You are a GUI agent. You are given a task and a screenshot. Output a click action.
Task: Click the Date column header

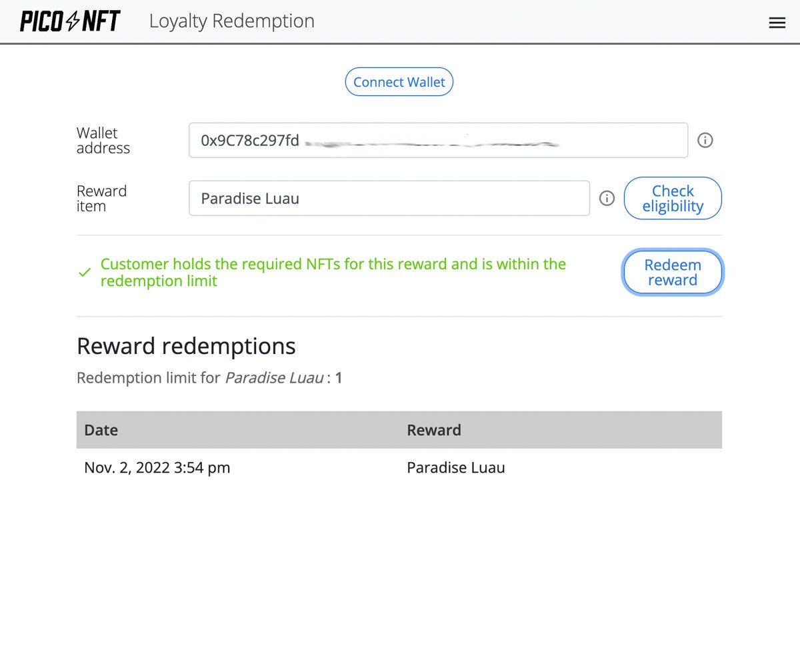(x=101, y=430)
